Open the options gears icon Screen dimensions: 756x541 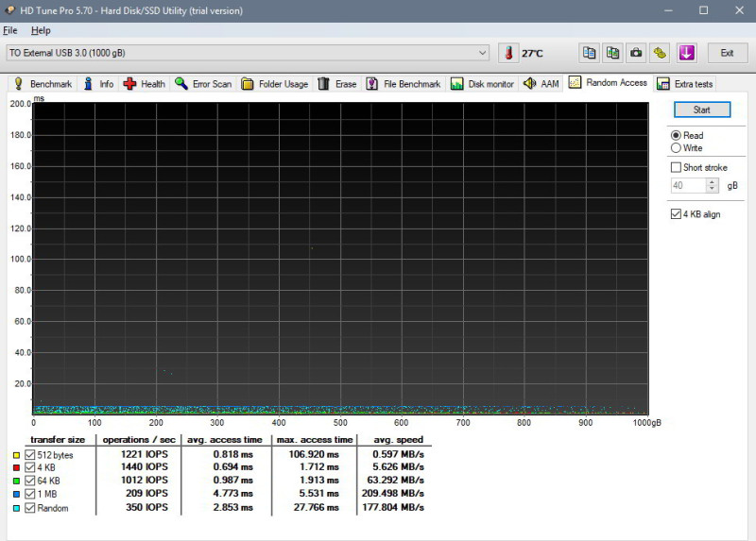pos(660,53)
